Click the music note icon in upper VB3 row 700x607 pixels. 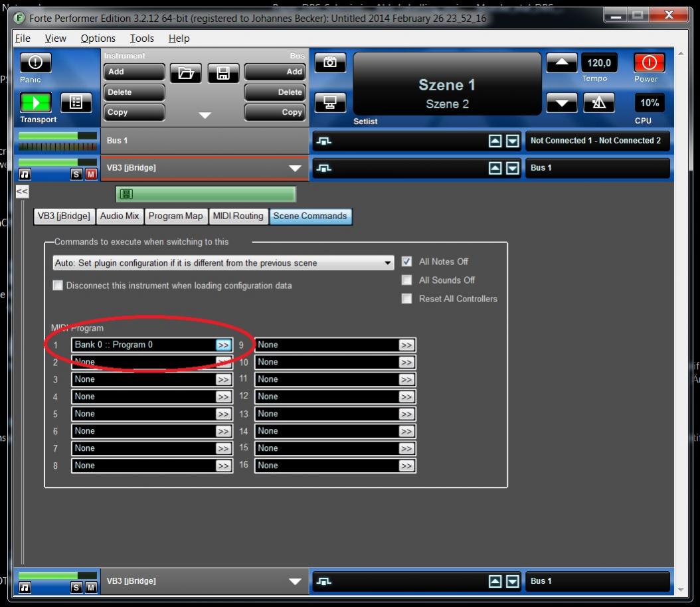point(25,174)
